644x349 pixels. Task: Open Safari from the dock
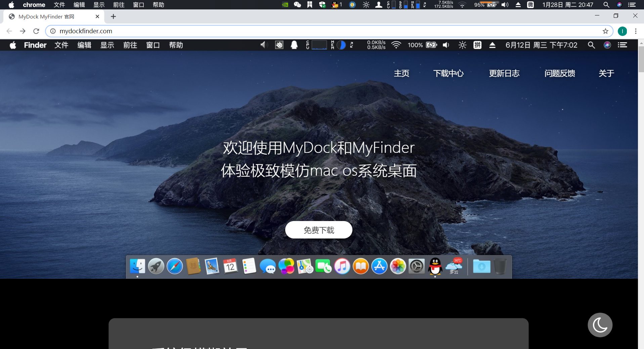pyautogui.click(x=175, y=266)
